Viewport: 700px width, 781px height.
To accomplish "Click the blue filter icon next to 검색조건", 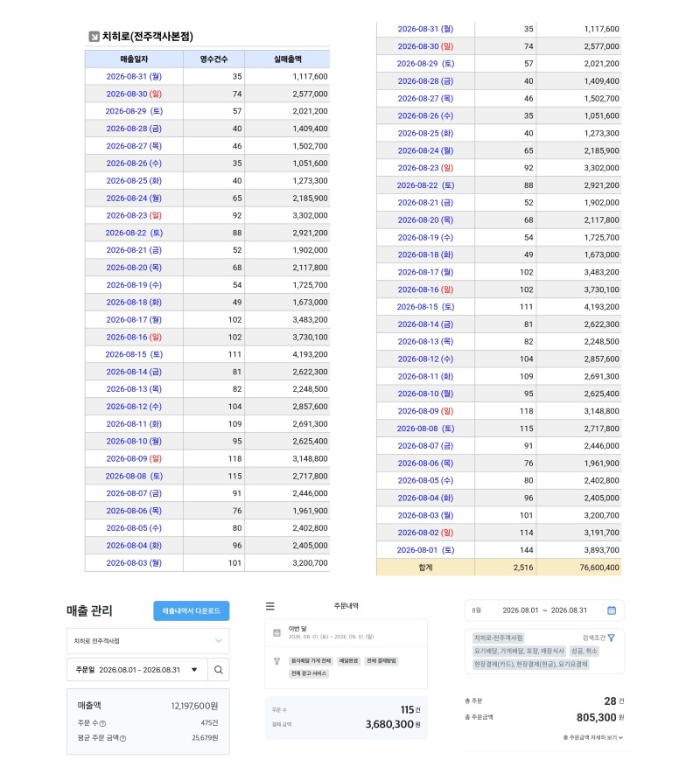I will pyautogui.click(x=612, y=638).
